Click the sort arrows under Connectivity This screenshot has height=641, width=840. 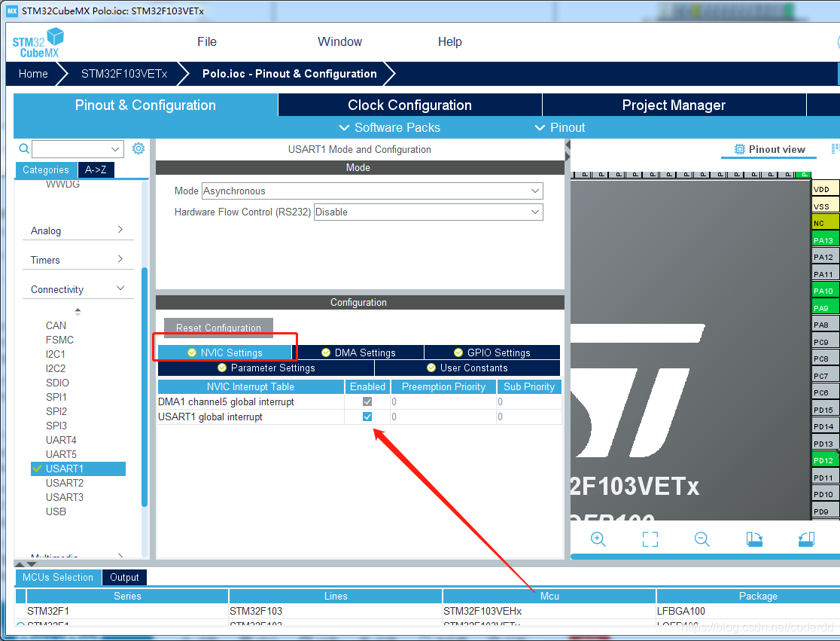(x=78, y=311)
